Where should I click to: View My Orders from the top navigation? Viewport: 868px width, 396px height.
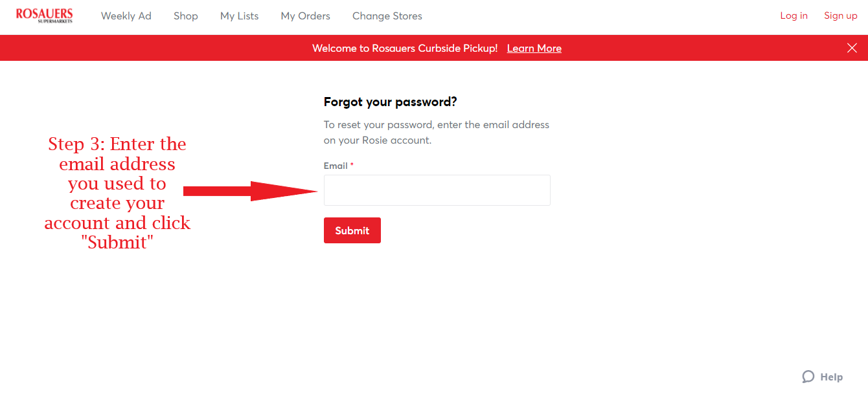305,16
